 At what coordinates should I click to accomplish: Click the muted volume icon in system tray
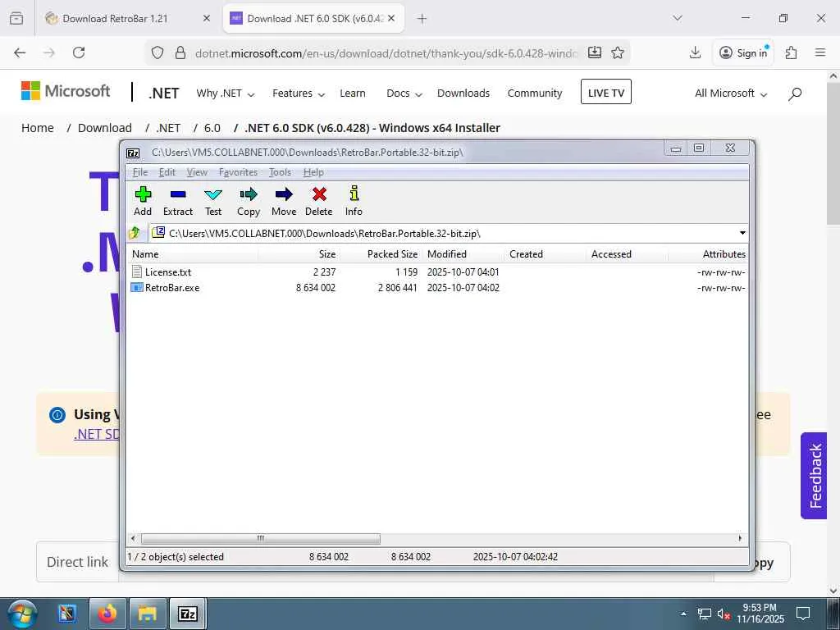[x=724, y=614]
